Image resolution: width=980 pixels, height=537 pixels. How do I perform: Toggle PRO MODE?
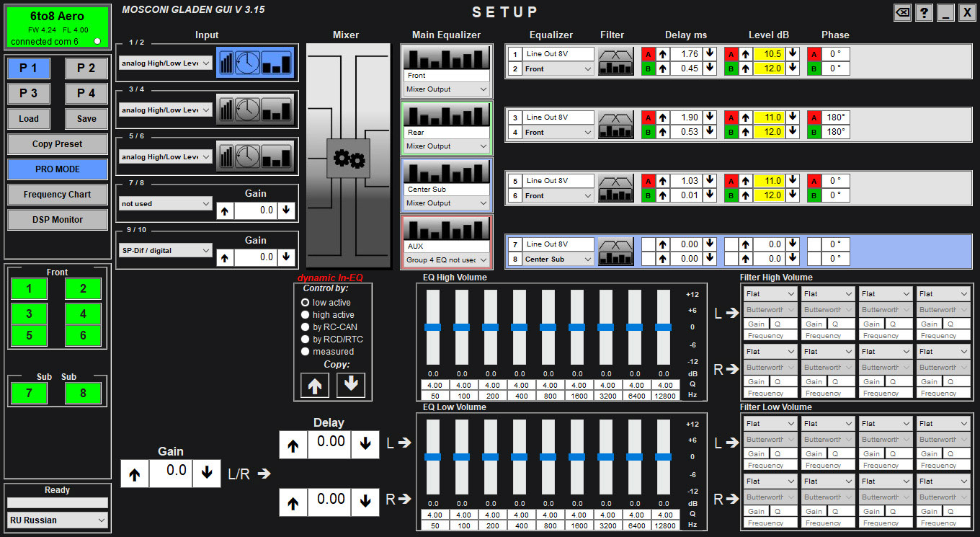point(58,169)
